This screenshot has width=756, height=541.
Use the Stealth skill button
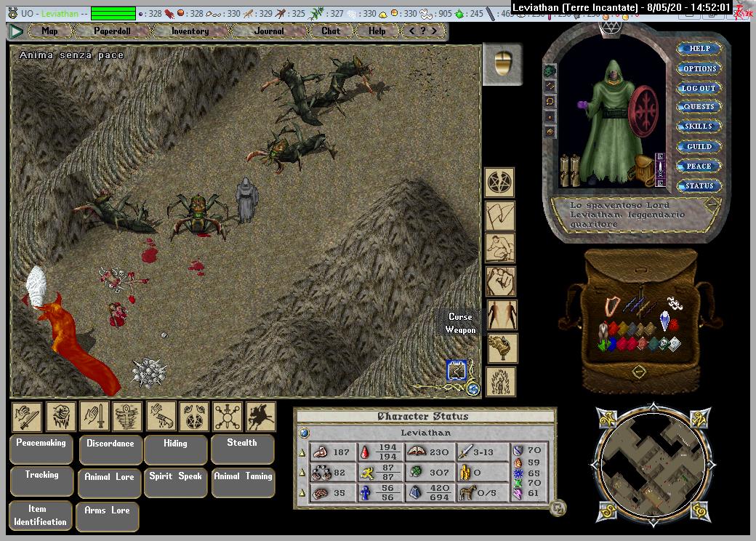242,449
